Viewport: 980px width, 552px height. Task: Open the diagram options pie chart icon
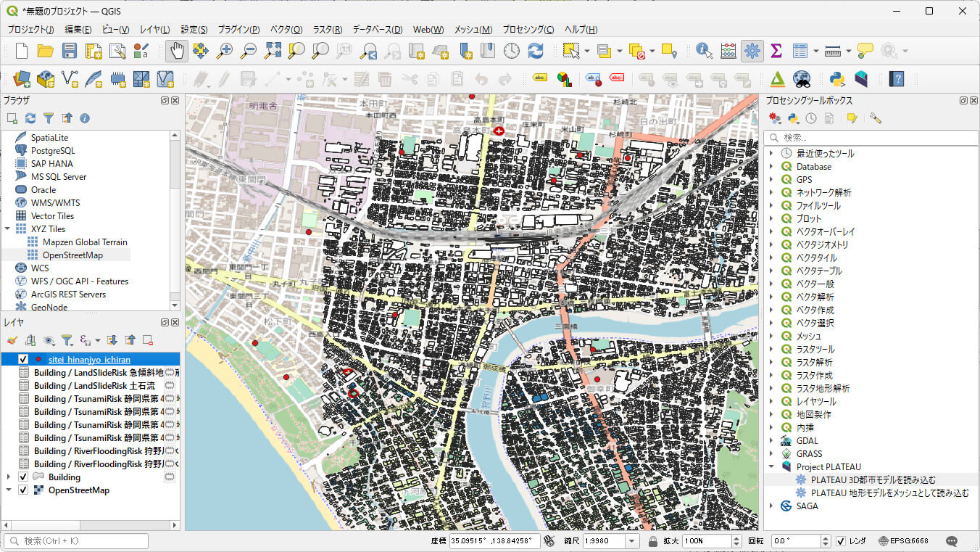coord(563,78)
